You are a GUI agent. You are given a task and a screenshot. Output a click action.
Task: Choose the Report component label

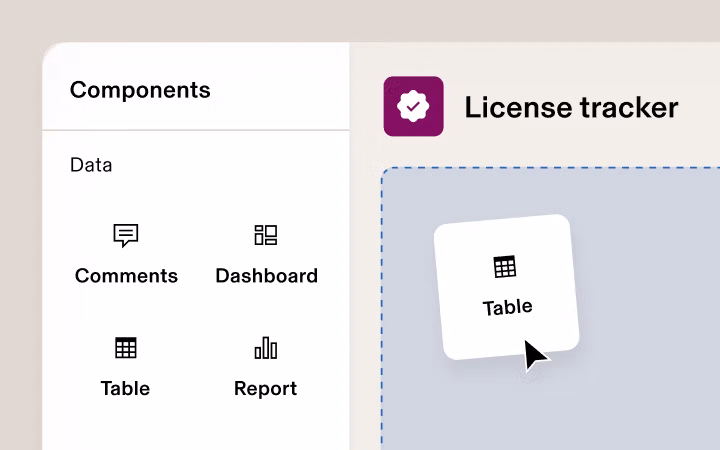click(266, 388)
